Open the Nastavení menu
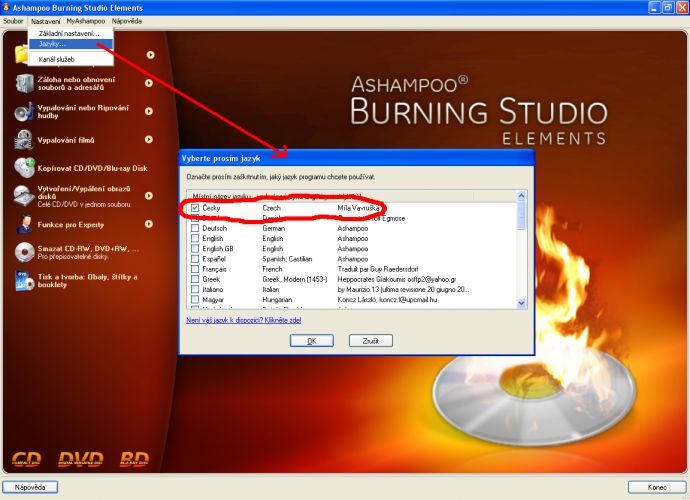 click(45, 21)
